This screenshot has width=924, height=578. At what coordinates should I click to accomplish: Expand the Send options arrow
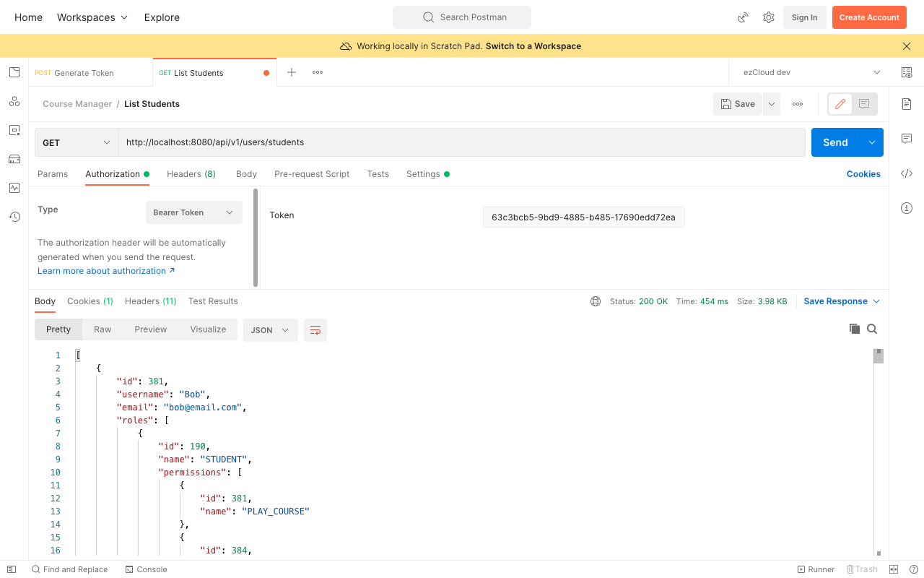872,142
